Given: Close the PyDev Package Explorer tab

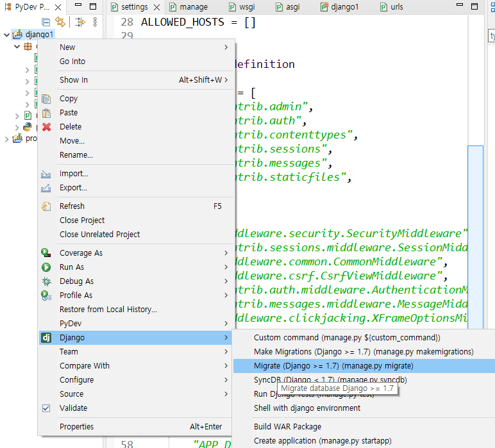Looking at the screenshot, I should [x=58, y=7].
